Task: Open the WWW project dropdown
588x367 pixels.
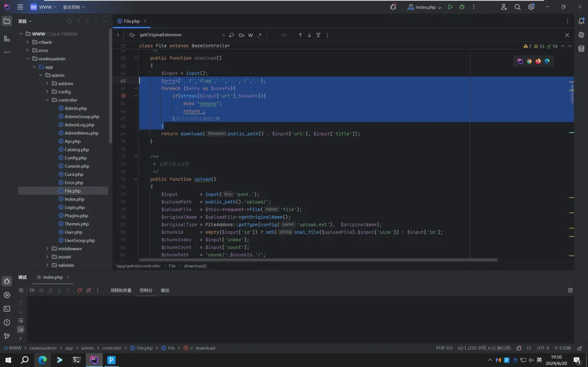Action: 43,7
